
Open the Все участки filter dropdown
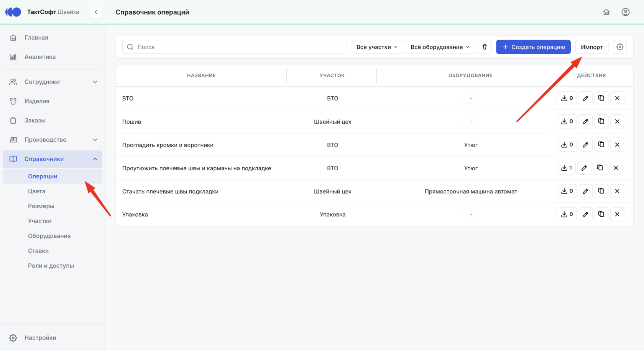(x=377, y=47)
